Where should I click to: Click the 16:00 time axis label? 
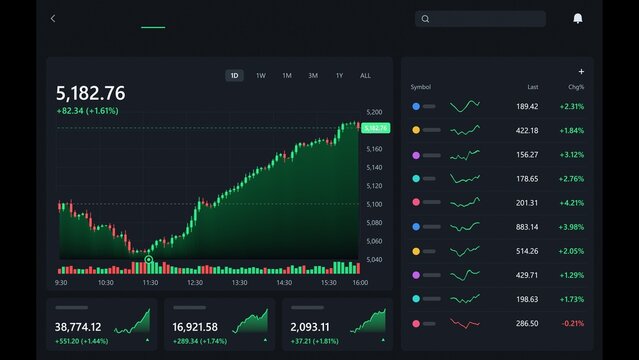coord(360,283)
